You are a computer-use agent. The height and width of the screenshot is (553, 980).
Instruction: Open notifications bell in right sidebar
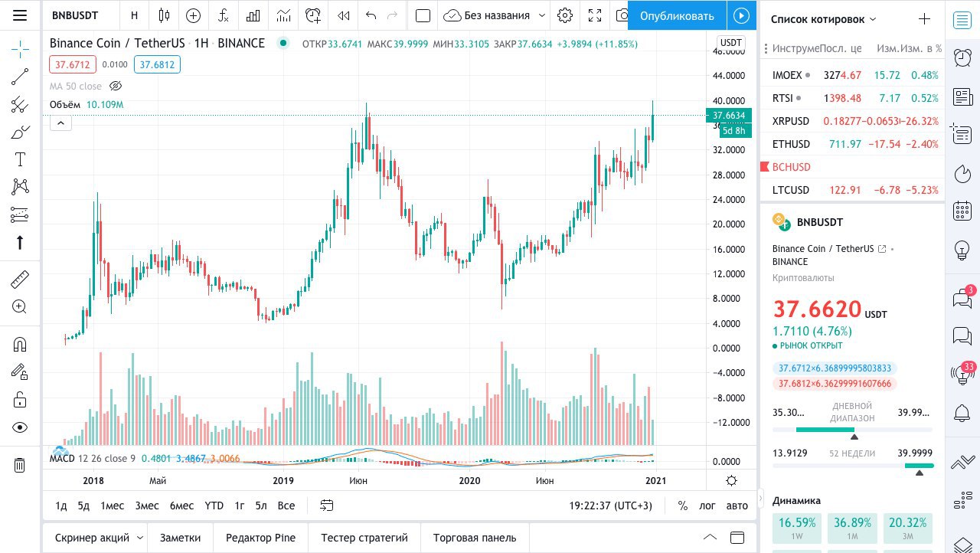pyautogui.click(x=962, y=413)
